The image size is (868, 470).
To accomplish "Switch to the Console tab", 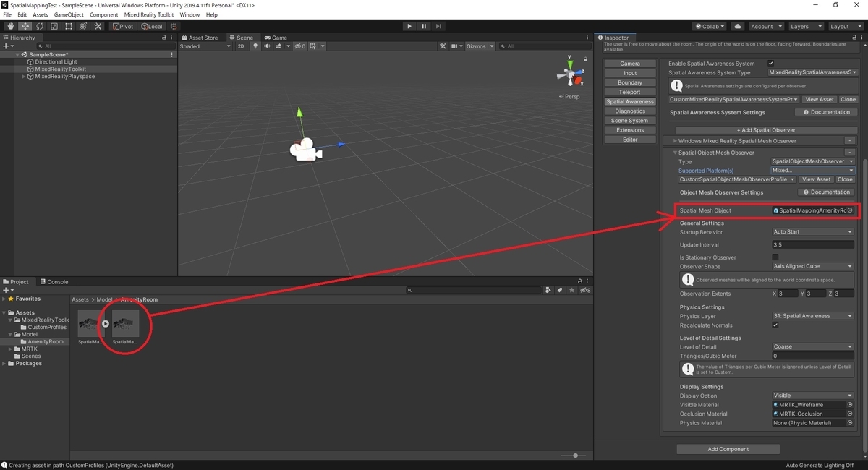I will (54, 282).
